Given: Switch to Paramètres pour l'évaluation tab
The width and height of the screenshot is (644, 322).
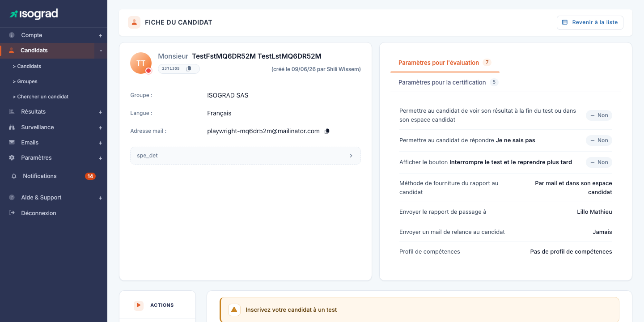Looking at the screenshot, I should point(445,63).
